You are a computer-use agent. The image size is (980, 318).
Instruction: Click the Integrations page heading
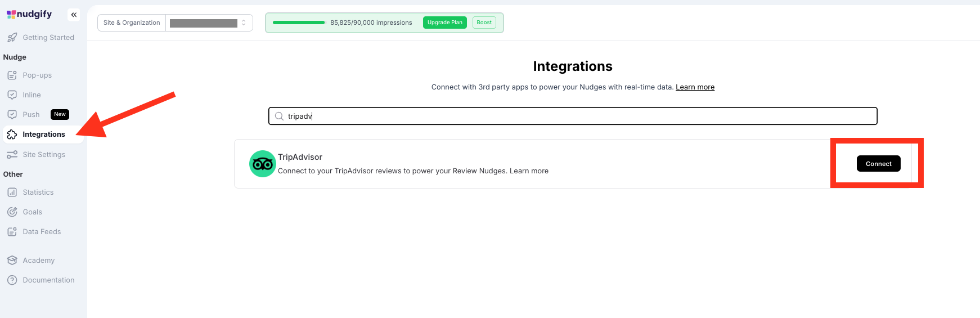[573, 66]
